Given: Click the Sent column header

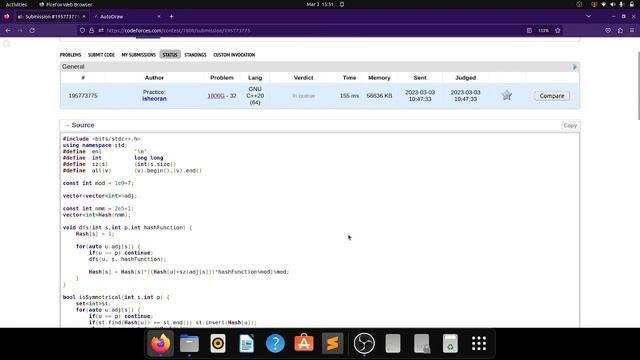Looking at the screenshot, I should point(420,78).
